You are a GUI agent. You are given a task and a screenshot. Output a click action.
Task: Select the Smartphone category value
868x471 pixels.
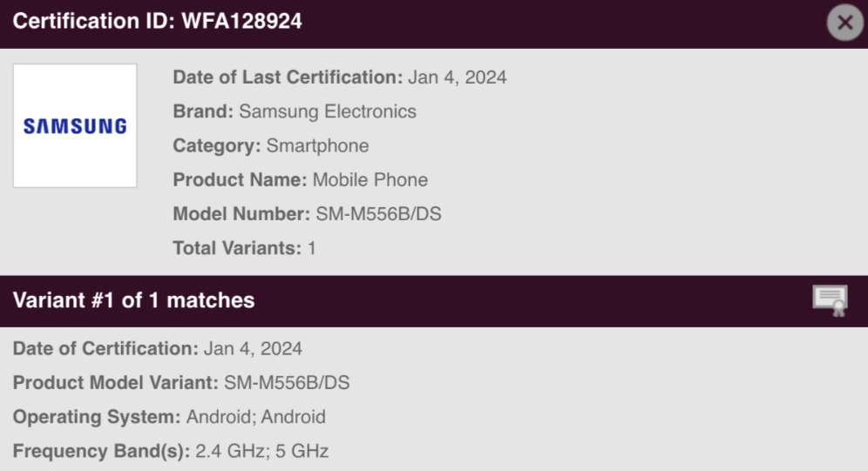coord(317,145)
